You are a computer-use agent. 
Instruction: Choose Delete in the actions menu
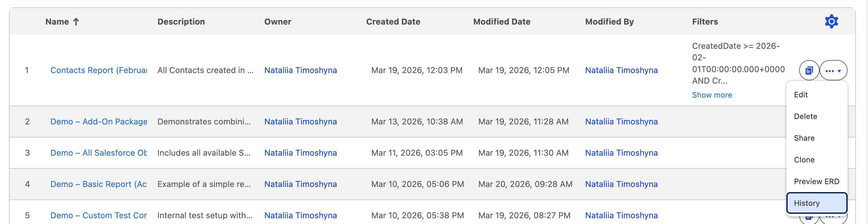[805, 116]
